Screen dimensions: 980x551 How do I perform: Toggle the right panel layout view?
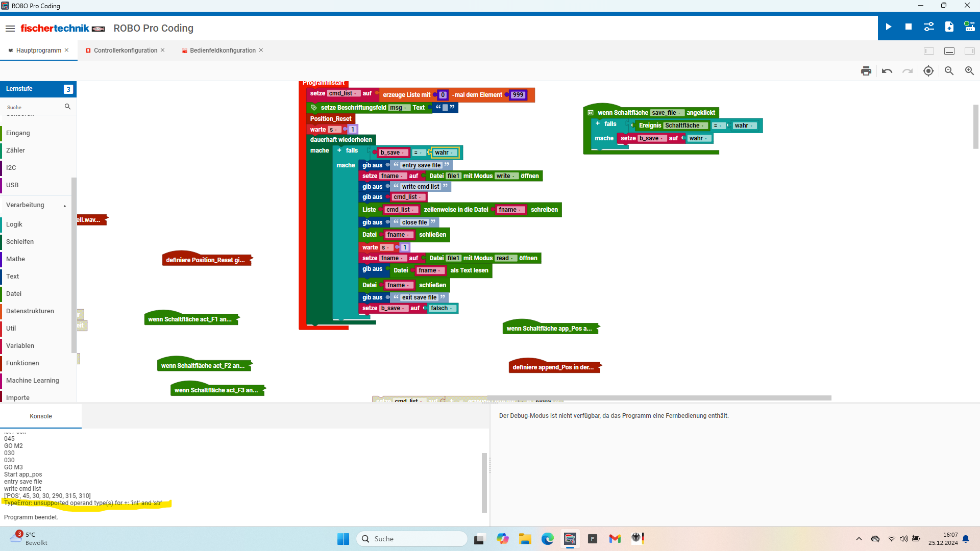point(969,51)
